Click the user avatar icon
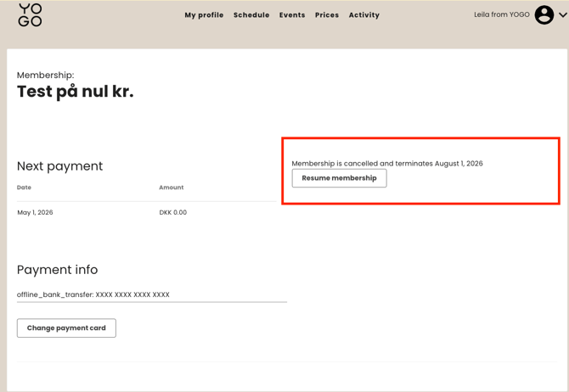The height and width of the screenshot is (392, 569). pyautogui.click(x=544, y=14)
